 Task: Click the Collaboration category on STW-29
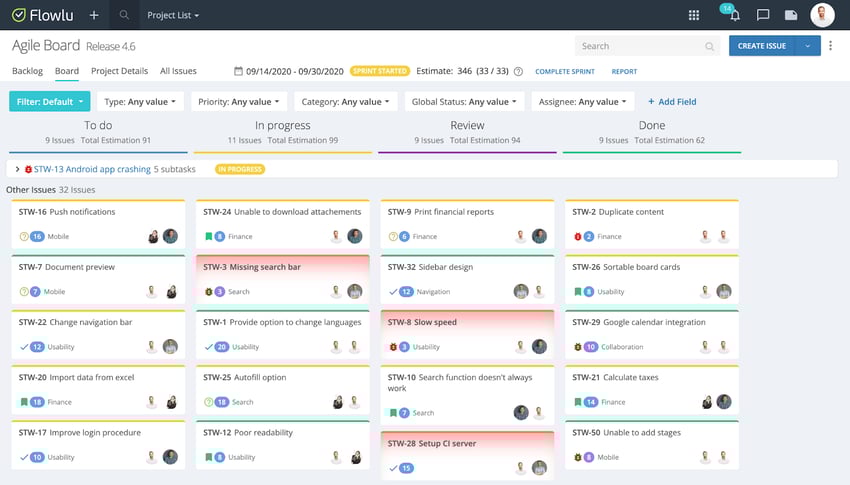pos(622,347)
